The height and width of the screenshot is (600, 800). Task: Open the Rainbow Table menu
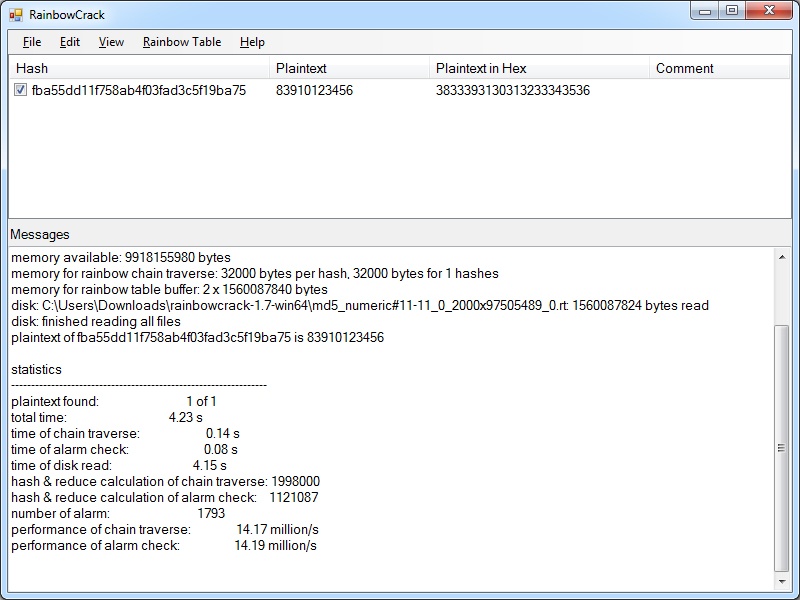[182, 42]
